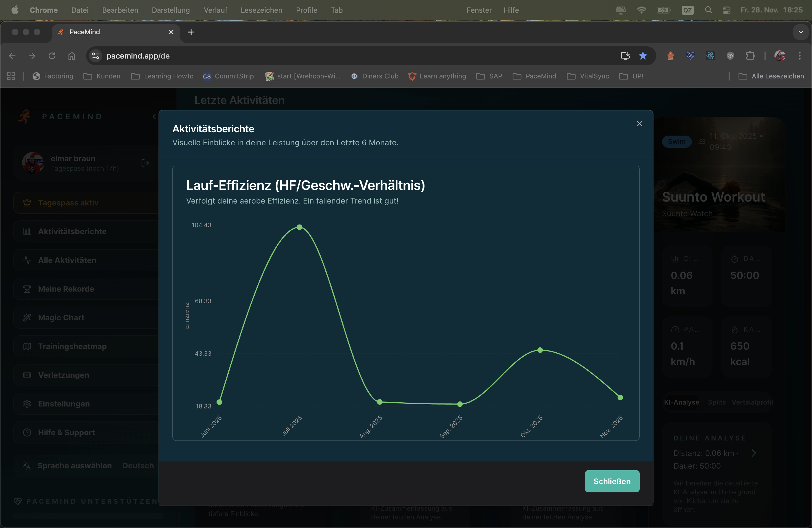Open Chrome extensions puzzle icon
The image size is (812, 528).
[x=750, y=56]
